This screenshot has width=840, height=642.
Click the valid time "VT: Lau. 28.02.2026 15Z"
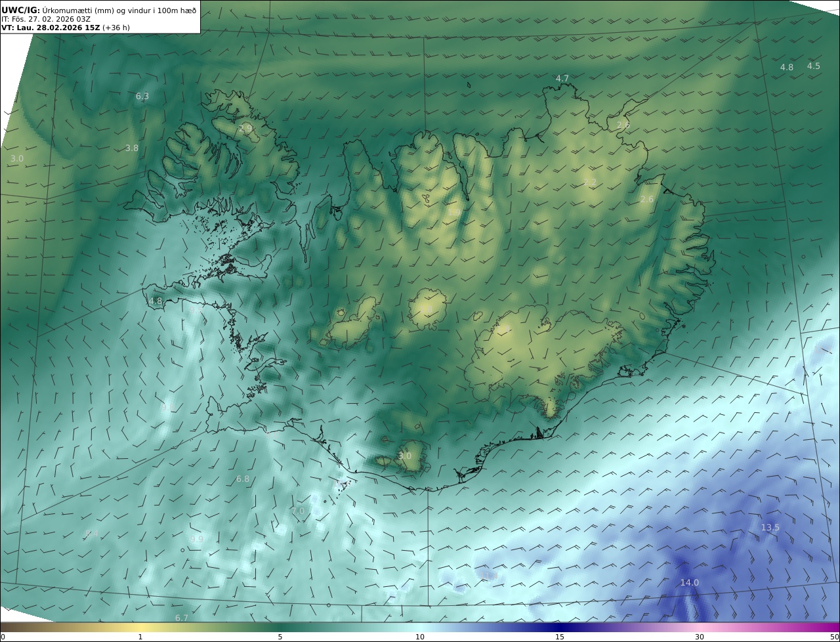[x=51, y=28]
